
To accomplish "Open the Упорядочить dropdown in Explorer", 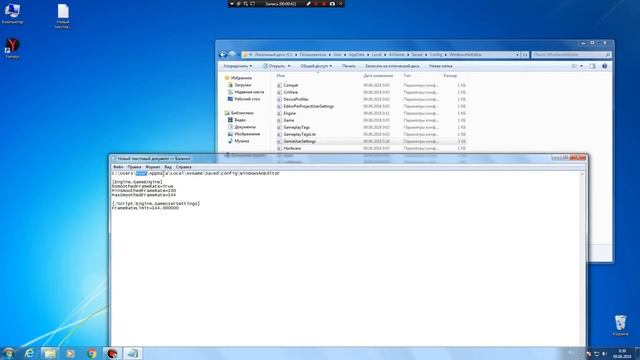I will (238, 66).
